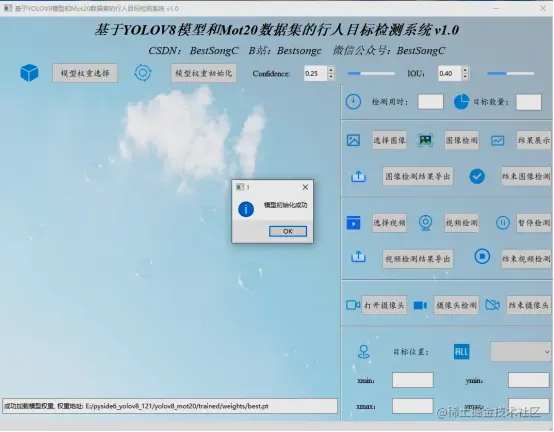The image size is (554, 432).
Task: Decrease the Confidence value with down arrow
Action: coord(331,77)
